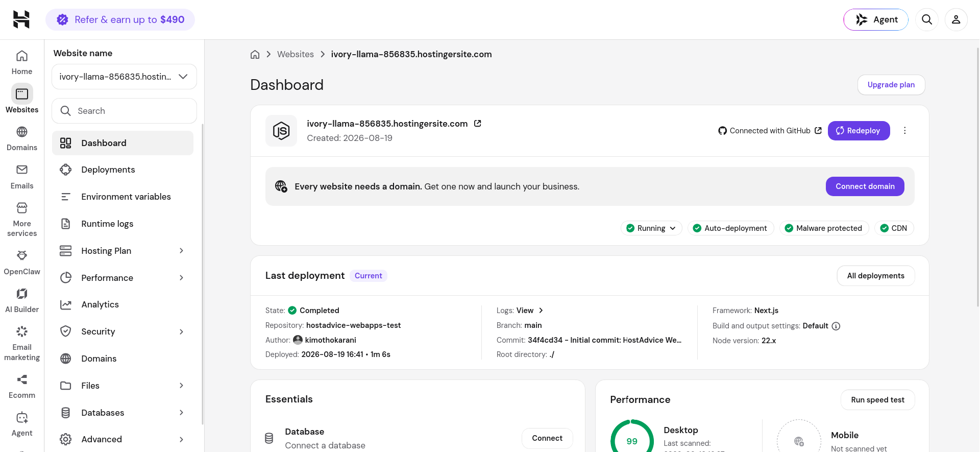980x452 pixels.
Task: Click the CDN status badge
Action: click(894, 228)
